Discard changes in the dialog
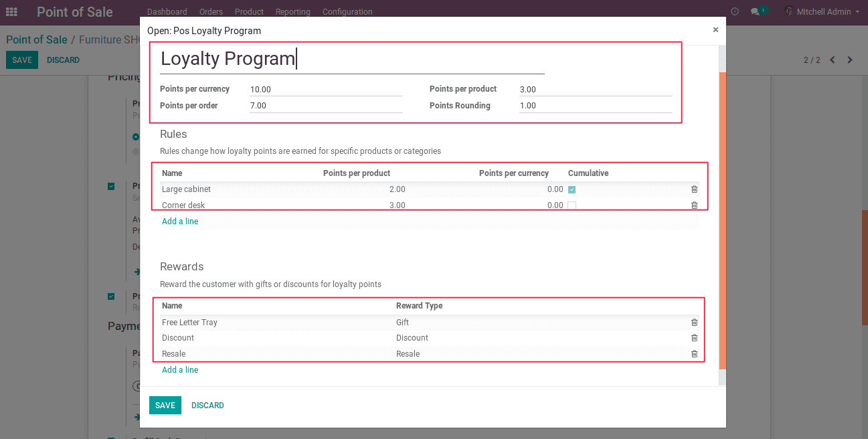Screen dimensions: 868x439 click(x=207, y=405)
